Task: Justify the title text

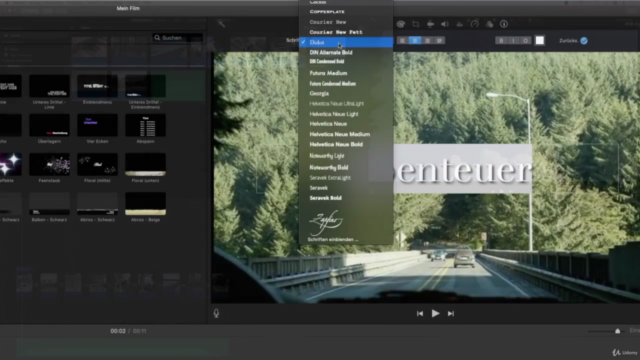Action: coord(439,40)
